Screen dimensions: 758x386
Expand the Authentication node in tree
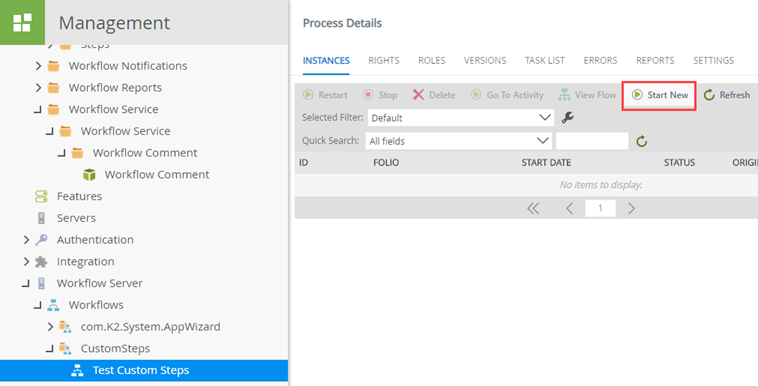pyautogui.click(x=27, y=240)
